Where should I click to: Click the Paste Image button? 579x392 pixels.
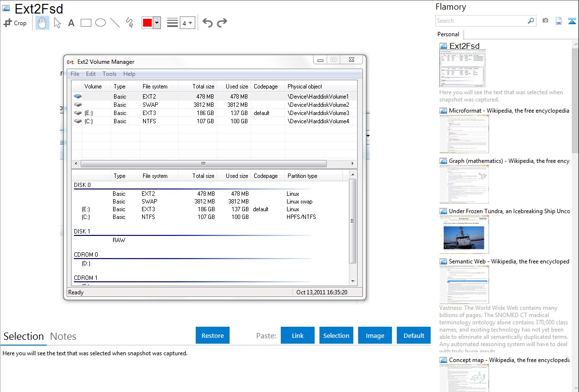coord(375,335)
